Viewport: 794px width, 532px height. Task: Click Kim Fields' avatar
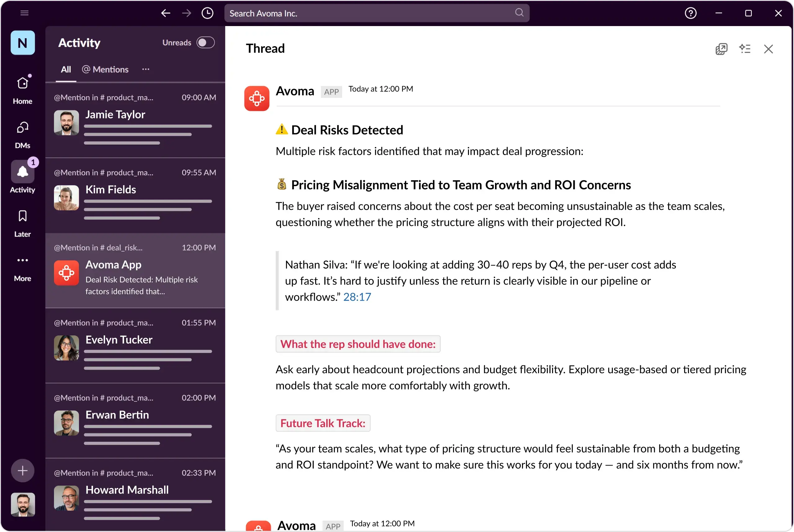tap(66, 198)
